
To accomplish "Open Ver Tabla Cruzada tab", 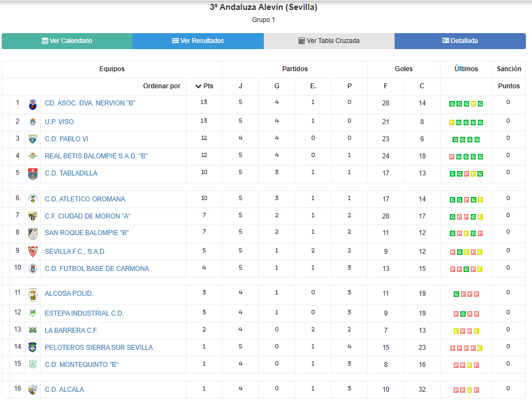I will [x=329, y=41].
